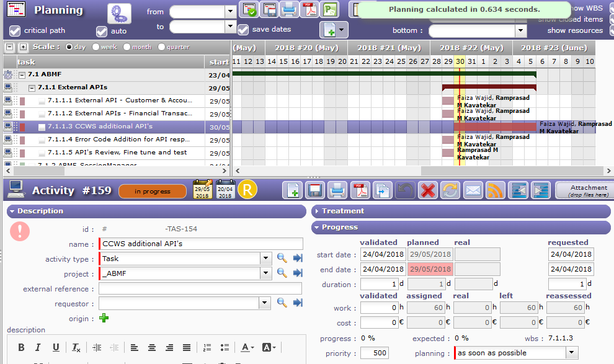Uncheck the save dates checkbox

pyautogui.click(x=243, y=30)
